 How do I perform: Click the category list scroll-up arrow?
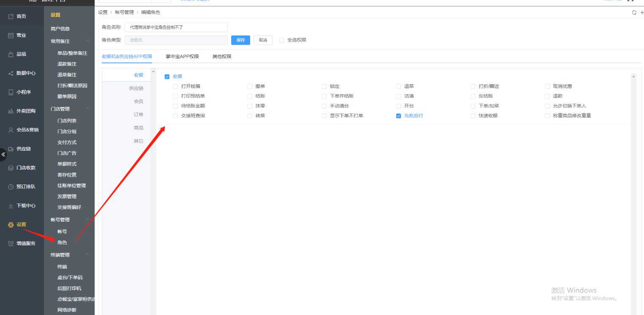click(153, 71)
